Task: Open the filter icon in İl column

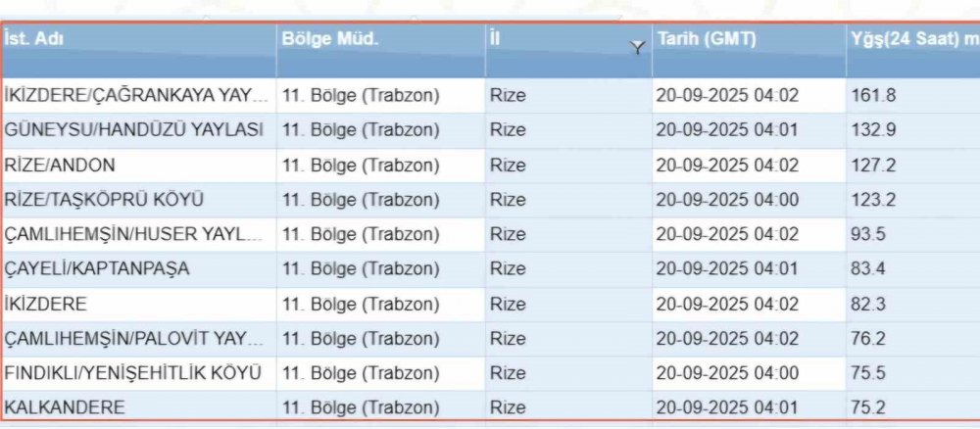Action: click(x=638, y=47)
